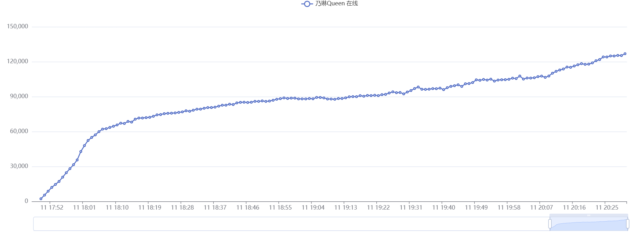Click the 90,000 y-axis label
The width and height of the screenshot is (644, 236).
click(19, 96)
